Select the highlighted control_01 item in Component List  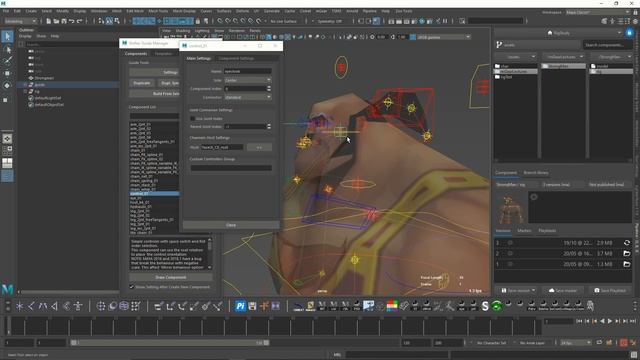click(x=154, y=193)
